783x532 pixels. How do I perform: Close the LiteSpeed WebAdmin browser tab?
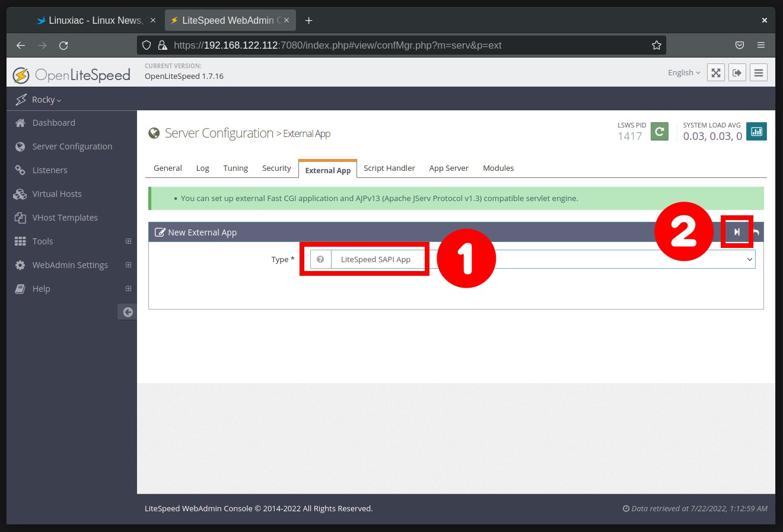(287, 20)
